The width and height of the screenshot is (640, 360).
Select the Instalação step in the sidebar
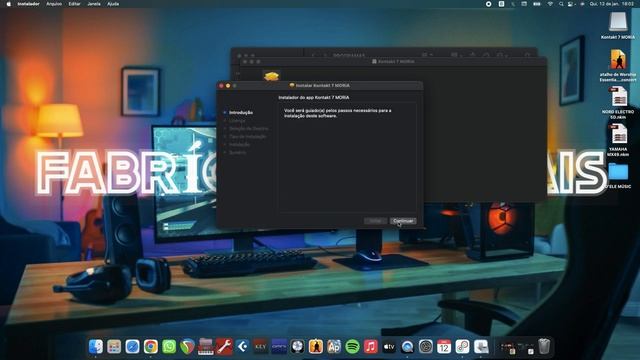click(239, 144)
